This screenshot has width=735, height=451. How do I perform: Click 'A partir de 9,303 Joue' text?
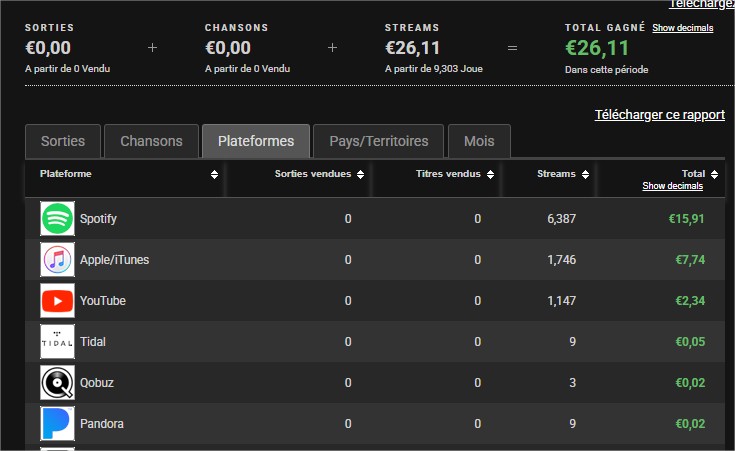[434, 69]
